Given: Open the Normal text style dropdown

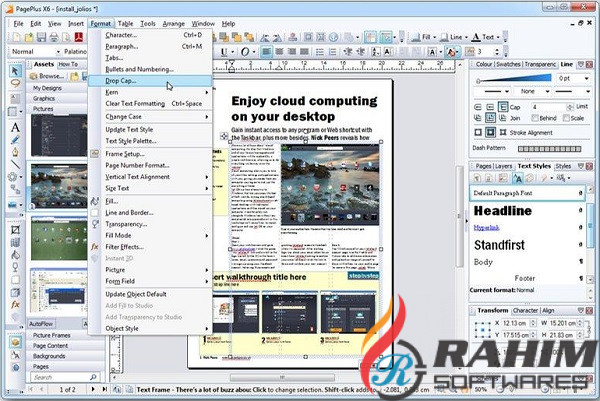Looking at the screenshot, I should point(58,52).
